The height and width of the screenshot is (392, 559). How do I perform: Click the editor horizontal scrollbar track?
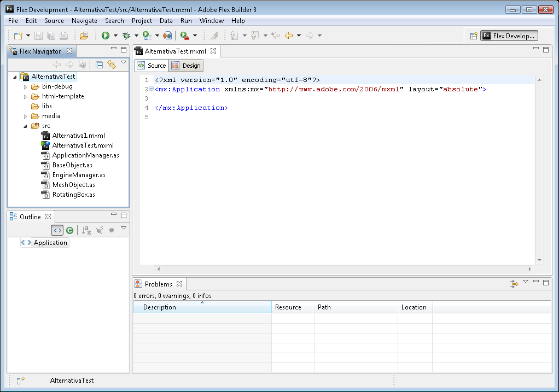pos(345,269)
